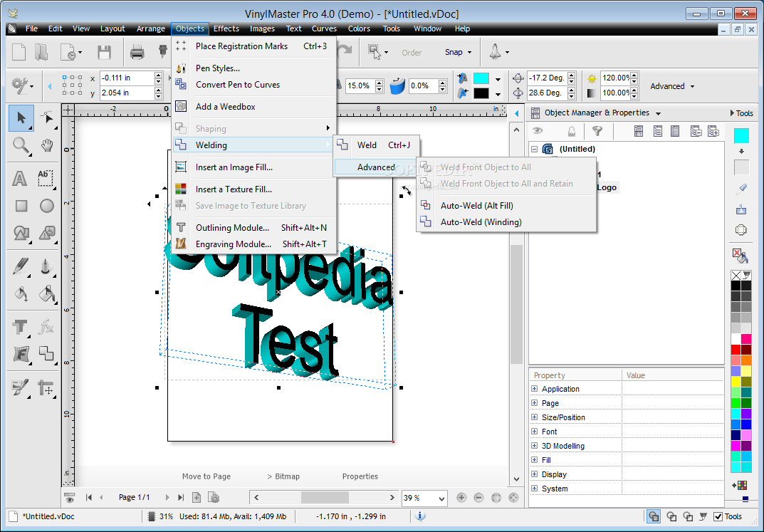Go to the last page arrow
Viewport: 764px width, 532px height.
point(181,497)
